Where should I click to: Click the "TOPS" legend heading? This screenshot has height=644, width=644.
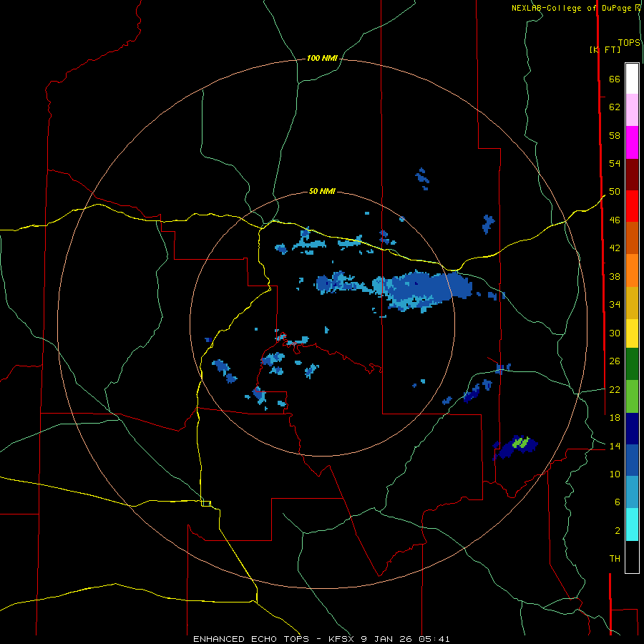[x=629, y=43]
